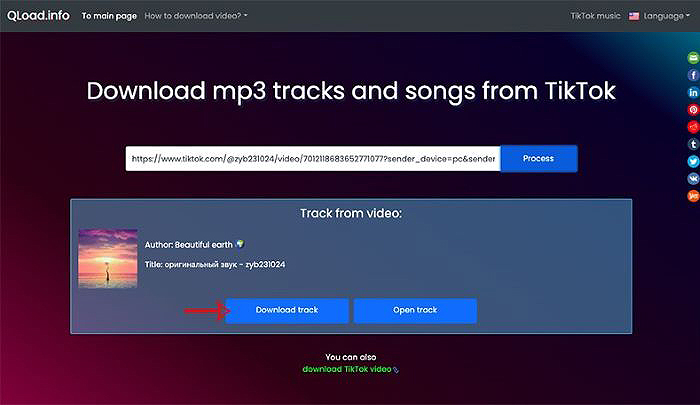Viewport: 700px width, 405px height.
Task: Click the US flag icon
Action: click(634, 16)
